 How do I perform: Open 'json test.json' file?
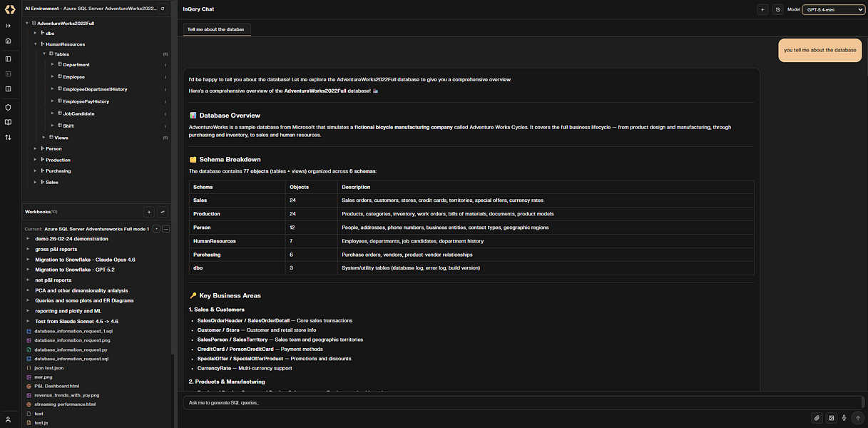click(x=48, y=367)
